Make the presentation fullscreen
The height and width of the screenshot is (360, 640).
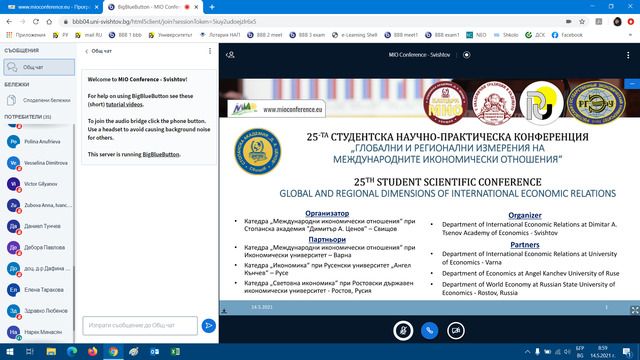pyautogui.click(x=635, y=310)
